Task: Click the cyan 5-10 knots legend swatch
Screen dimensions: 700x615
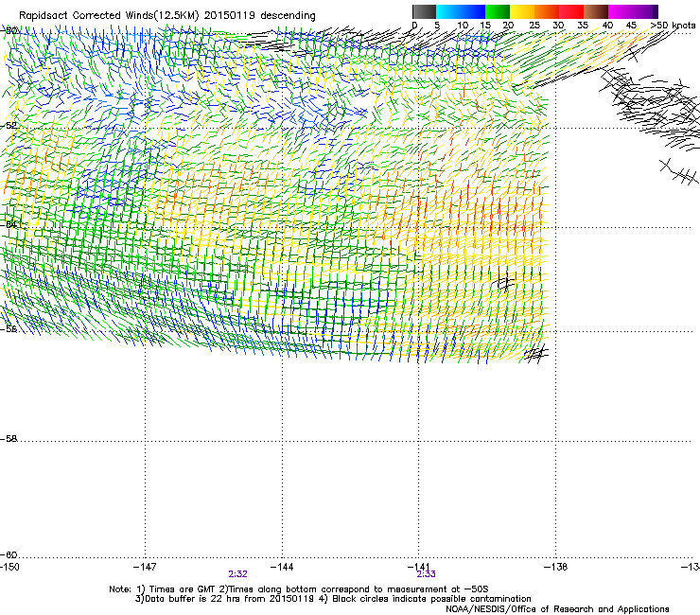Action: [x=448, y=11]
